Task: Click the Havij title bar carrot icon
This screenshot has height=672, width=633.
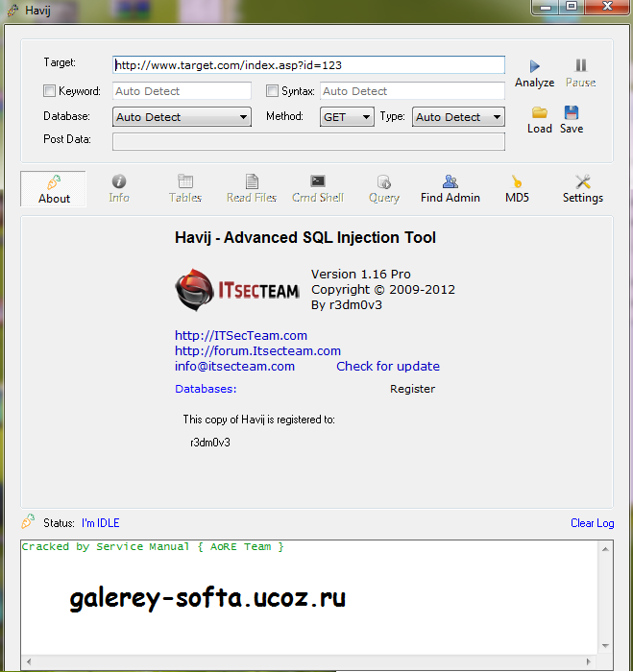Action: click(13, 11)
